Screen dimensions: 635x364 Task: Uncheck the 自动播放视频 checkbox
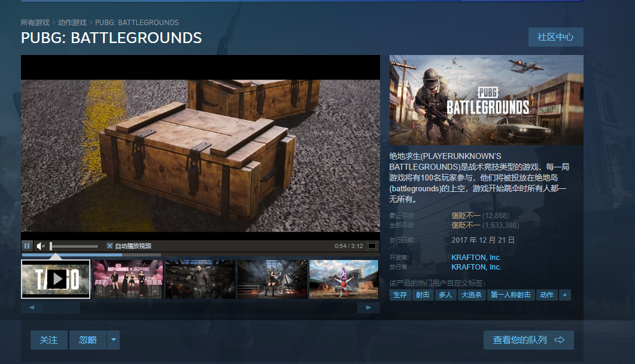(x=110, y=246)
